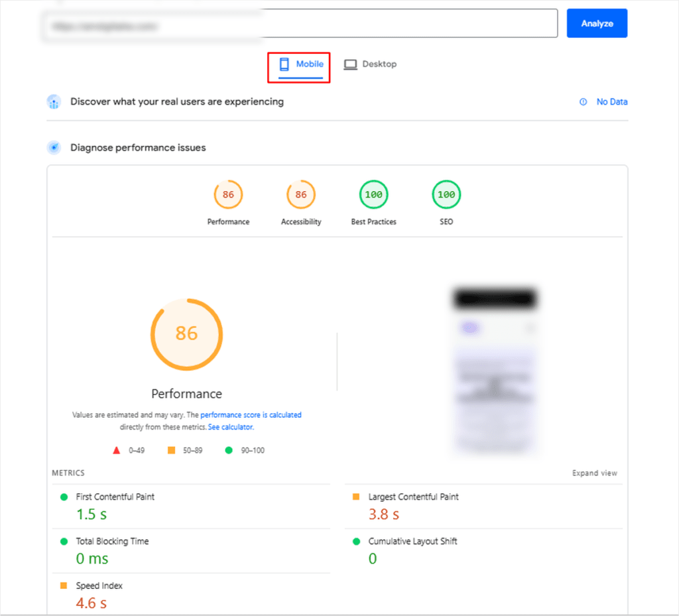Click Largest Contentful Paint orange indicator
The height and width of the screenshot is (616, 679).
pos(356,497)
